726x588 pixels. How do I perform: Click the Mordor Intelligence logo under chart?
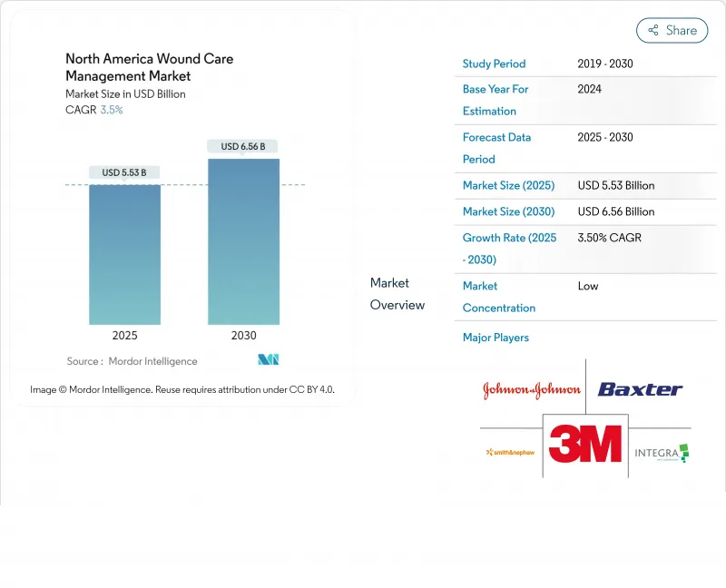[268, 360]
